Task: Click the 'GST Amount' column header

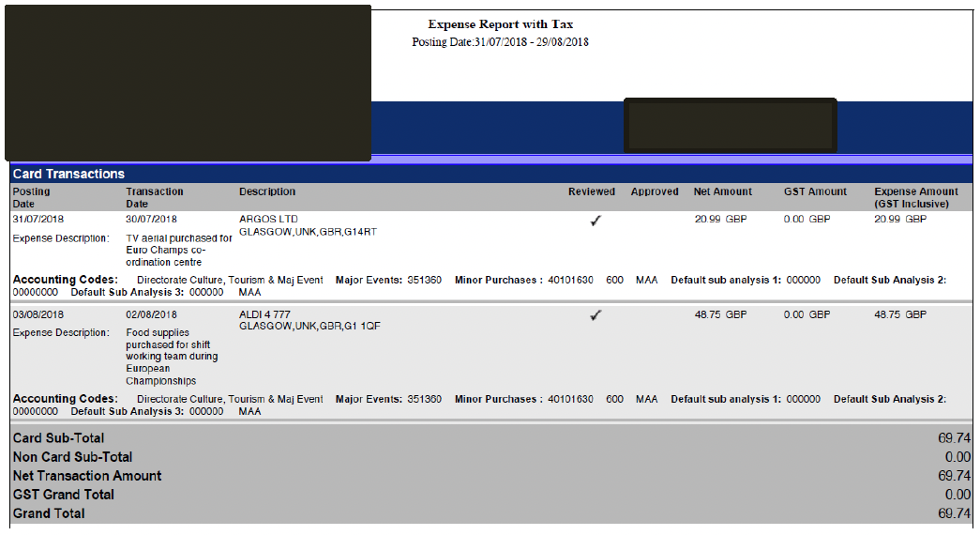Action: [815, 191]
